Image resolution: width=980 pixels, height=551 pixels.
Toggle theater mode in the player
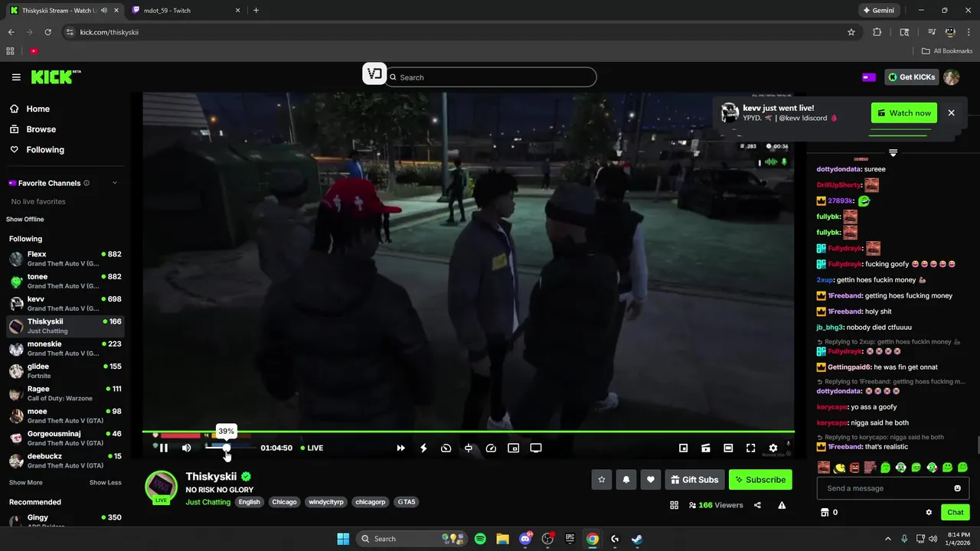(728, 448)
